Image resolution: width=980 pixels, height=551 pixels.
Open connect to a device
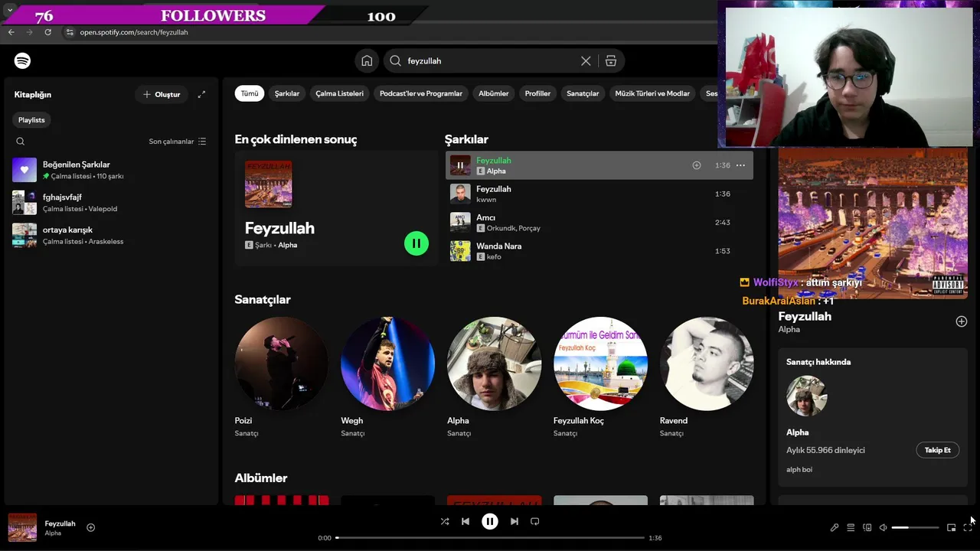(867, 527)
